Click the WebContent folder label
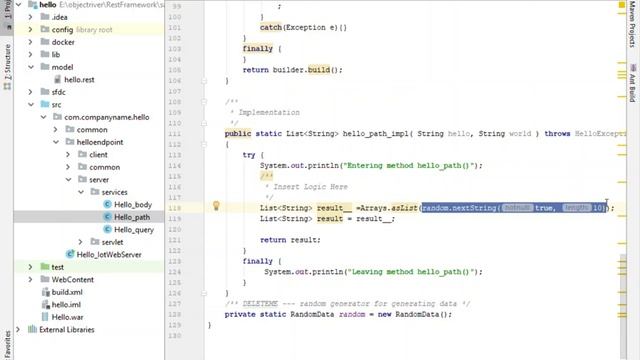 click(73, 280)
